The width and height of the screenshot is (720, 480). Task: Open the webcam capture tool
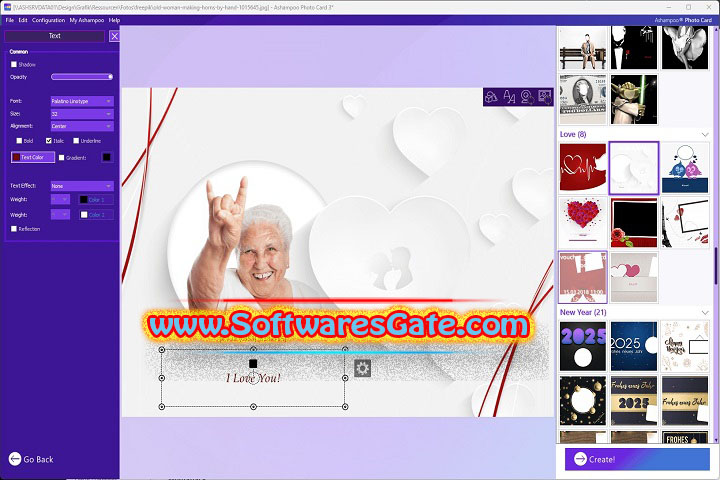click(x=527, y=97)
